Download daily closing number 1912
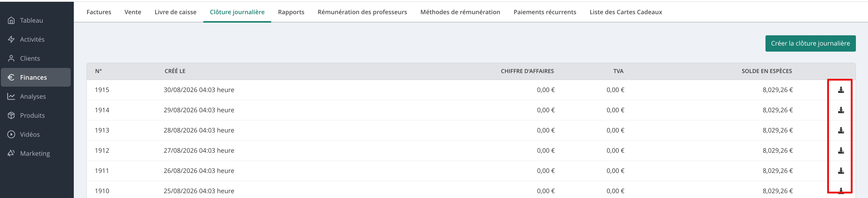868x198 pixels. (x=841, y=150)
